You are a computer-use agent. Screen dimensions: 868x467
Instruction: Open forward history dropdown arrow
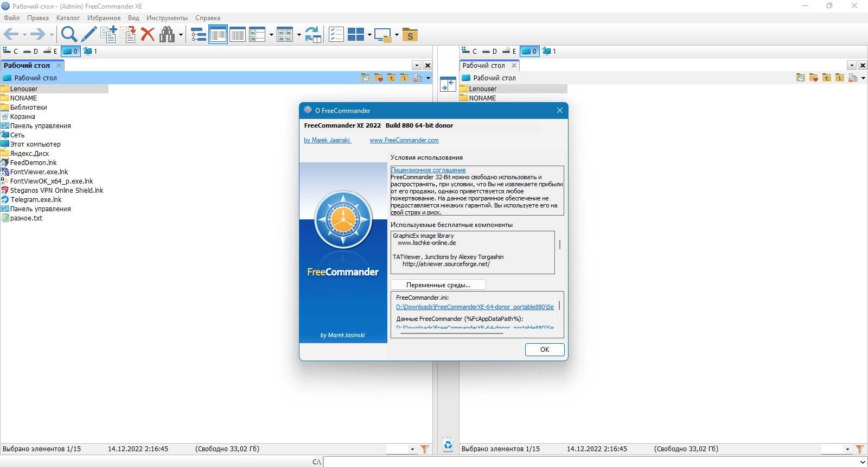52,35
